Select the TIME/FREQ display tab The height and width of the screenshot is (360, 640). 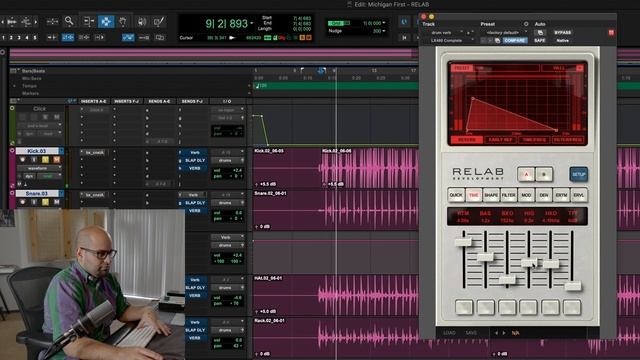click(534, 140)
